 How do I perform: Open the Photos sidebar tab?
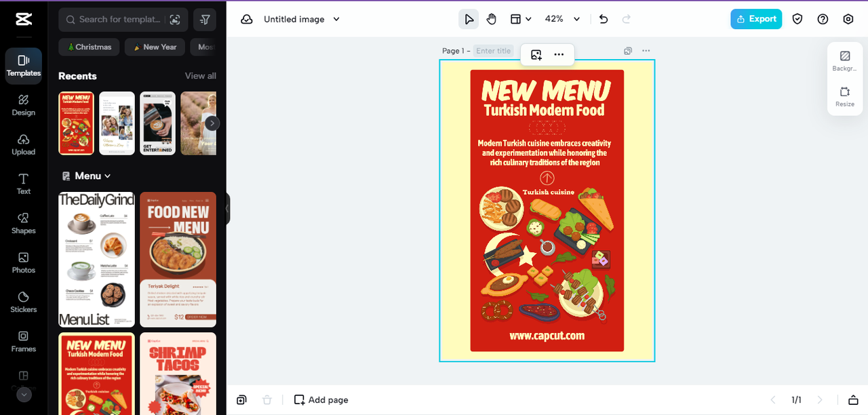click(24, 262)
